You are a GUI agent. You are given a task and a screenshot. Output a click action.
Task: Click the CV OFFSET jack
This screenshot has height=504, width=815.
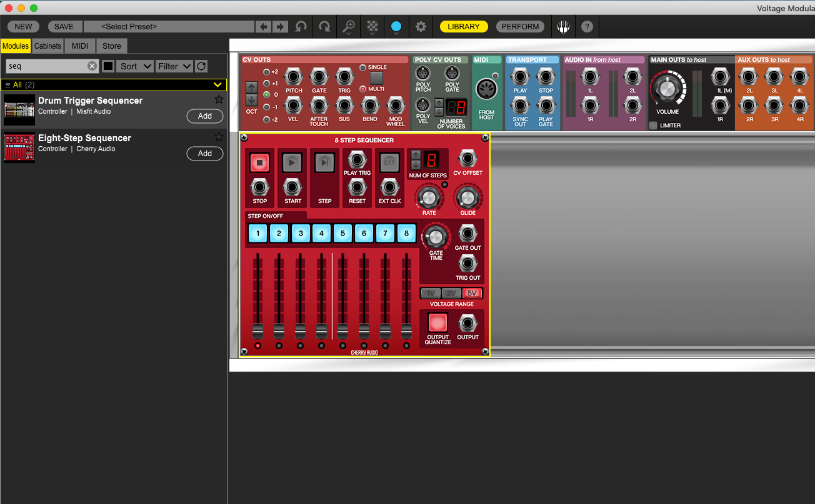click(467, 158)
